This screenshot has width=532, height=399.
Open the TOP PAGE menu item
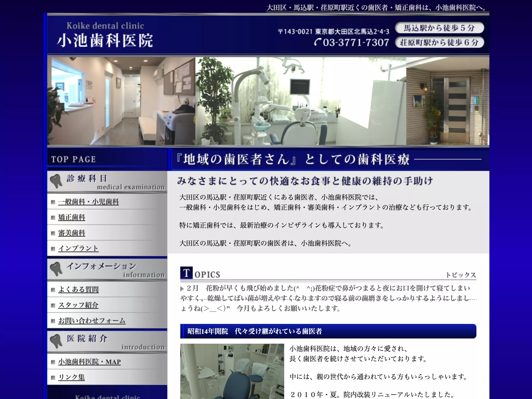click(x=74, y=159)
